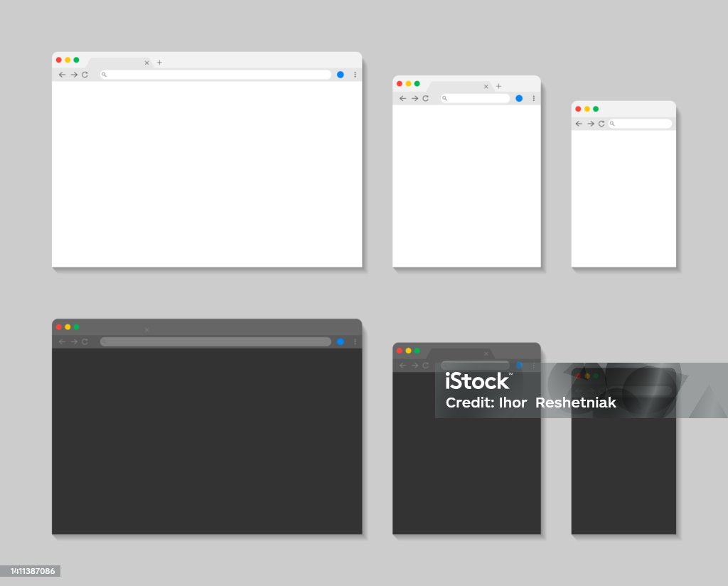This screenshot has width=728, height=586.
Task: Reload the page in large dark browser
Action: coord(85,342)
